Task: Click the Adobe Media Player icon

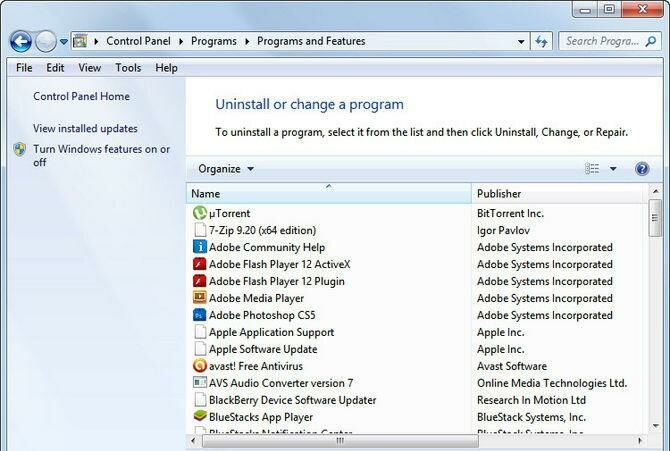Action: point(200,298)
